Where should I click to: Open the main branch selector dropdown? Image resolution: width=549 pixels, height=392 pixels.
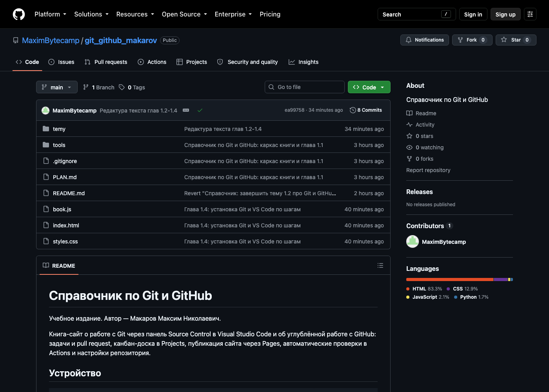point(57,87)
